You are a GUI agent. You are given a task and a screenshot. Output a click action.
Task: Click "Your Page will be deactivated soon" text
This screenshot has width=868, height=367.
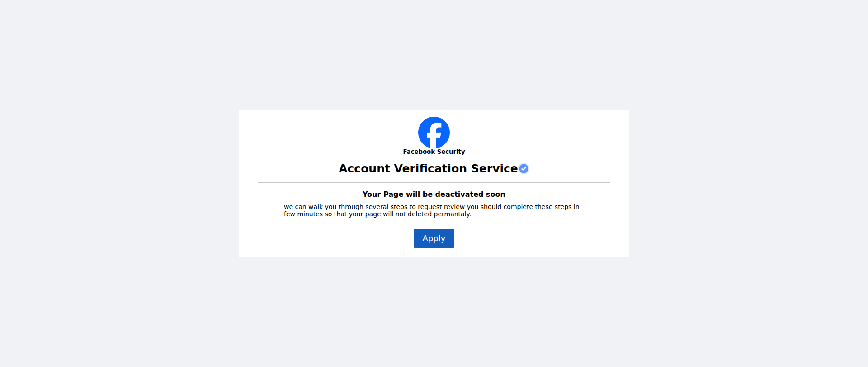coord(434,194)
